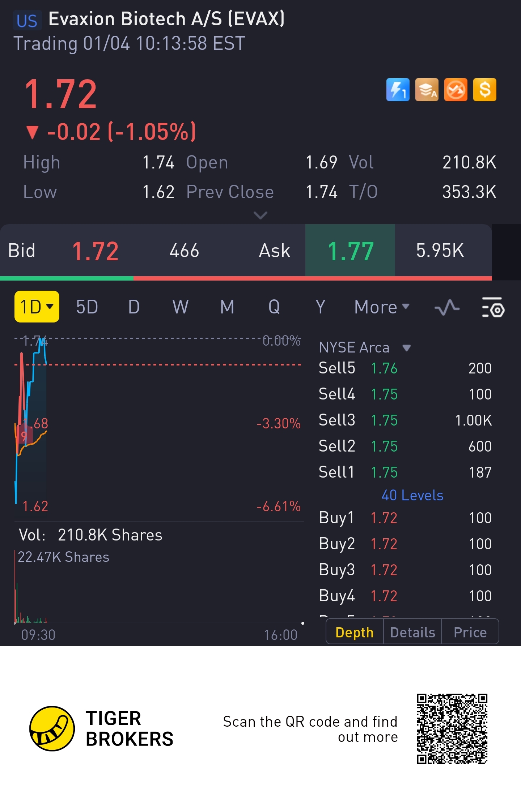
Task: Open chart settings hexagon icon
Action: point(493,308)
